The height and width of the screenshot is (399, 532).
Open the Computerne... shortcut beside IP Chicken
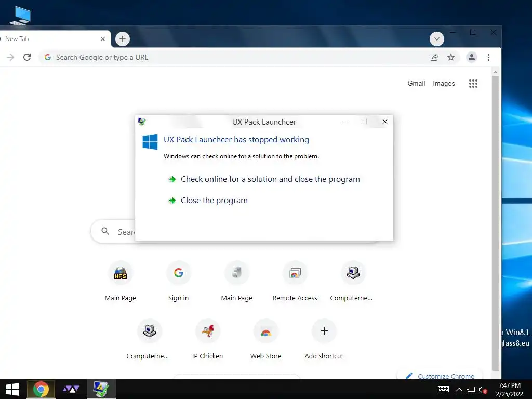pos(150,331)
